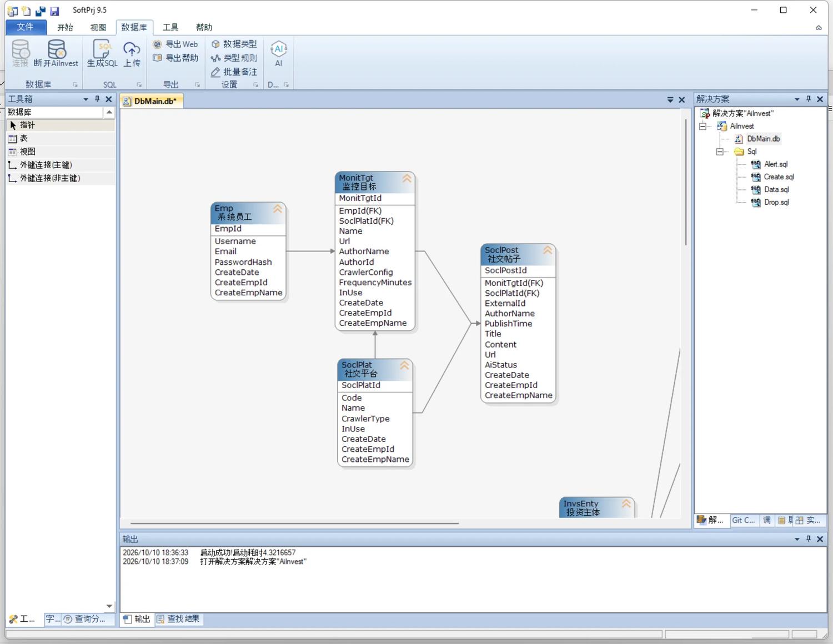Image resolution: width=833 pixels, height=644 pixels.
Task: Collapse the Sql folder tree node
Action: point(720,152)
